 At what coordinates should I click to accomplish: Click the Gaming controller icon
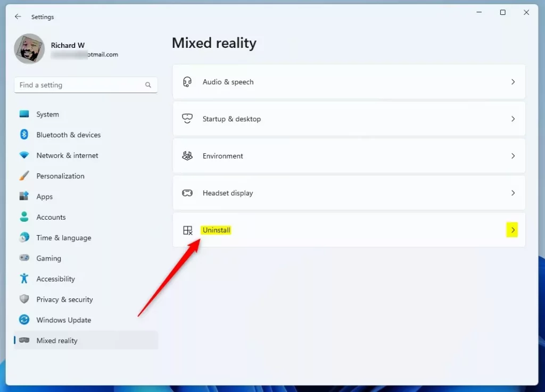(24, 257)
